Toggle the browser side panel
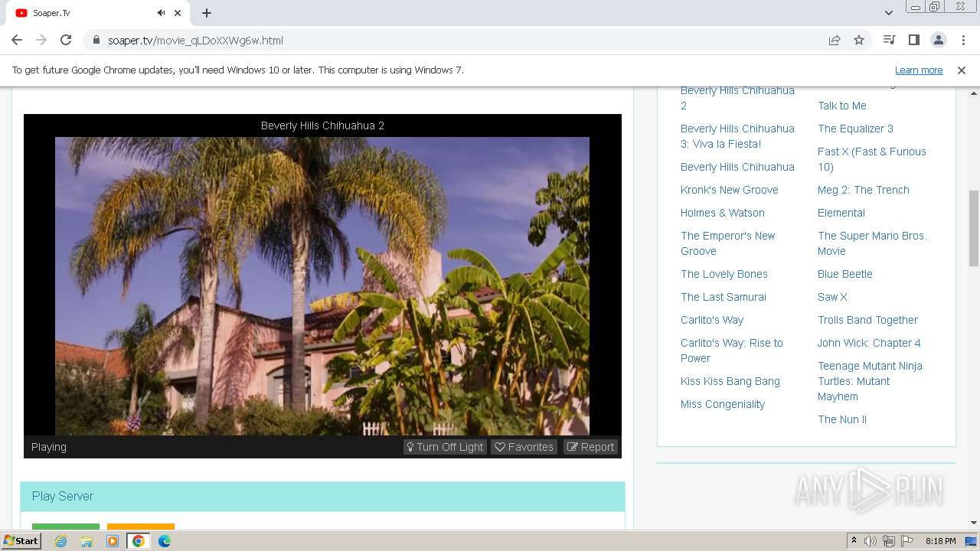 point(913,40)
